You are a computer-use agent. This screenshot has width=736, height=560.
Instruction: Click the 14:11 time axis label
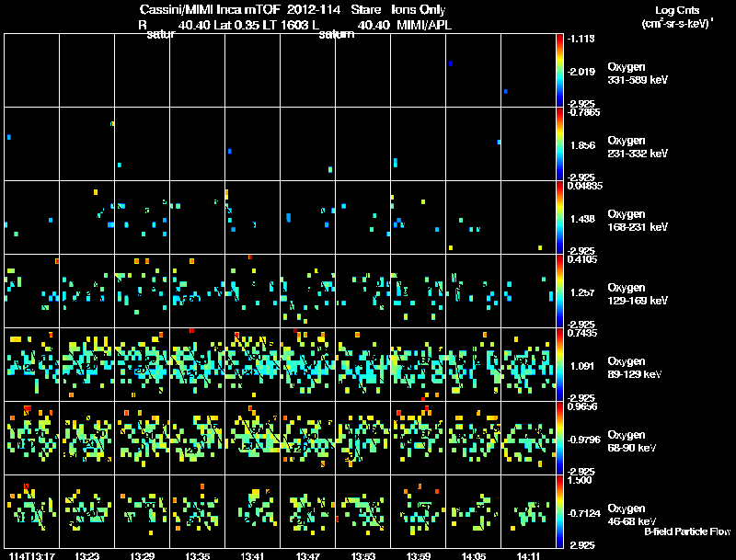528,555
